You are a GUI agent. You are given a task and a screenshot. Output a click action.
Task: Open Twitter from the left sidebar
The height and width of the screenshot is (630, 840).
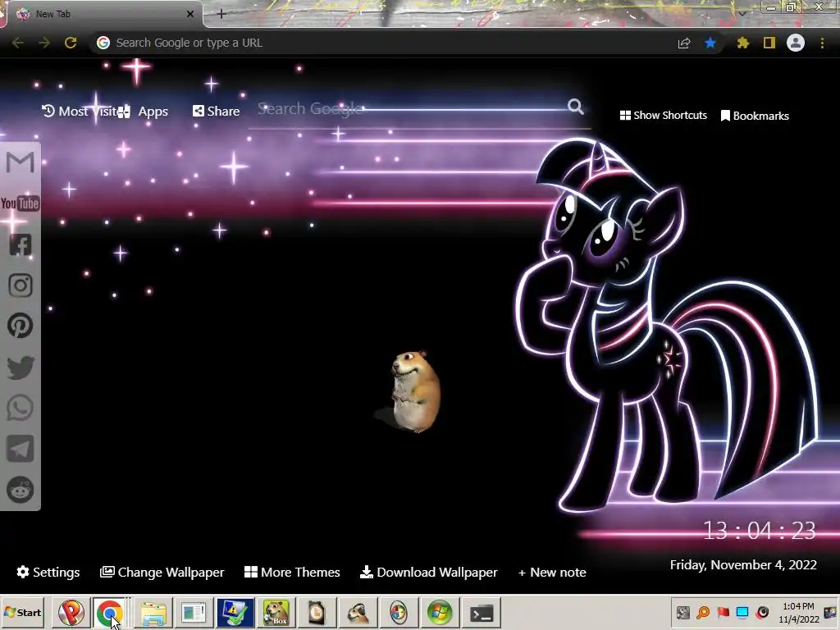pos(21,367)
